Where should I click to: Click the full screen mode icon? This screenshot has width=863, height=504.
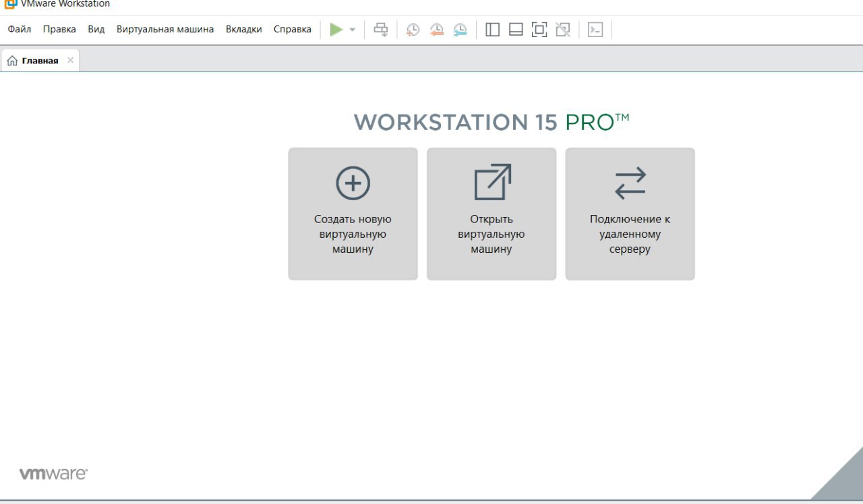[539, 30]
